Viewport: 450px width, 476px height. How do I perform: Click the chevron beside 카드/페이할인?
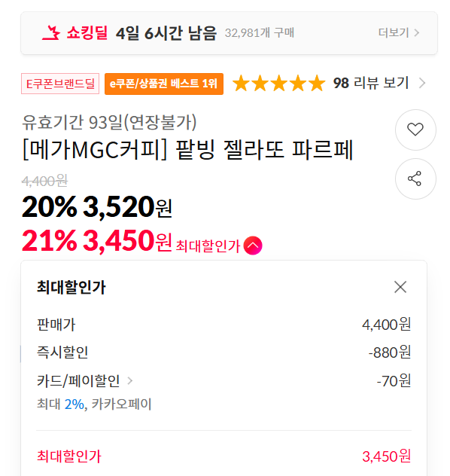click(129, 380)
